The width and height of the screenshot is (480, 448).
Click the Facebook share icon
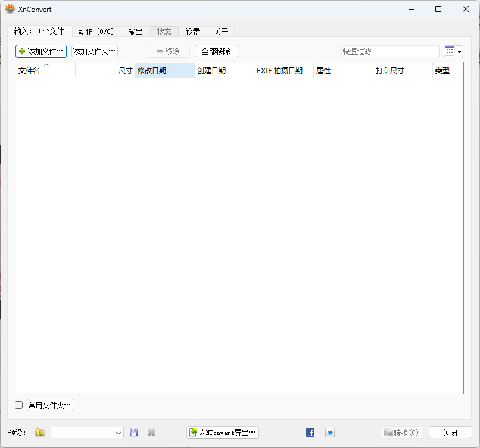click(310, 433)
